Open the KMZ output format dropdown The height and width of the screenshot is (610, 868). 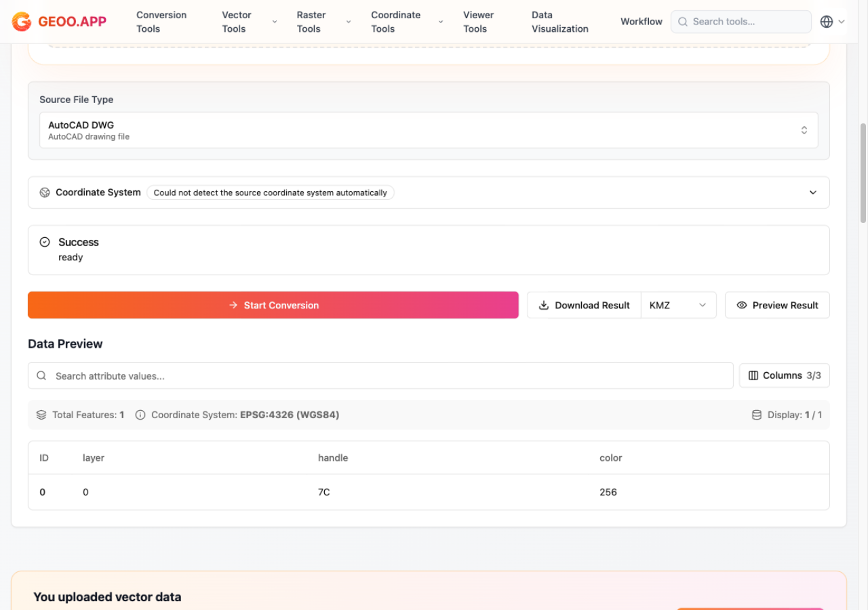(679, 305)
